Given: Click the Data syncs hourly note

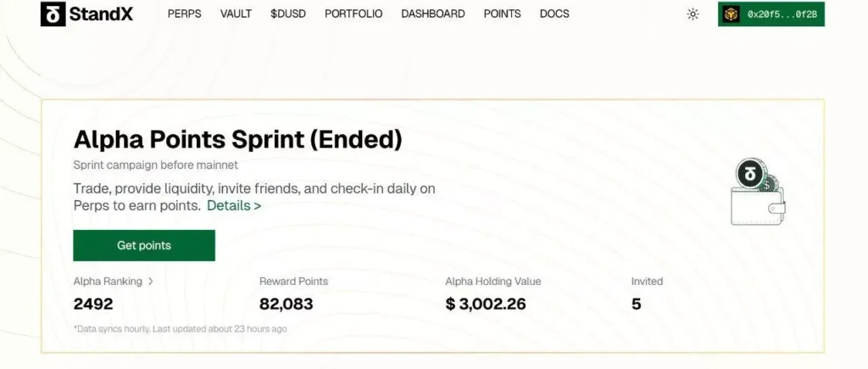Looking at the screenshot, I should pyautogui.click(x=180, y=328).
